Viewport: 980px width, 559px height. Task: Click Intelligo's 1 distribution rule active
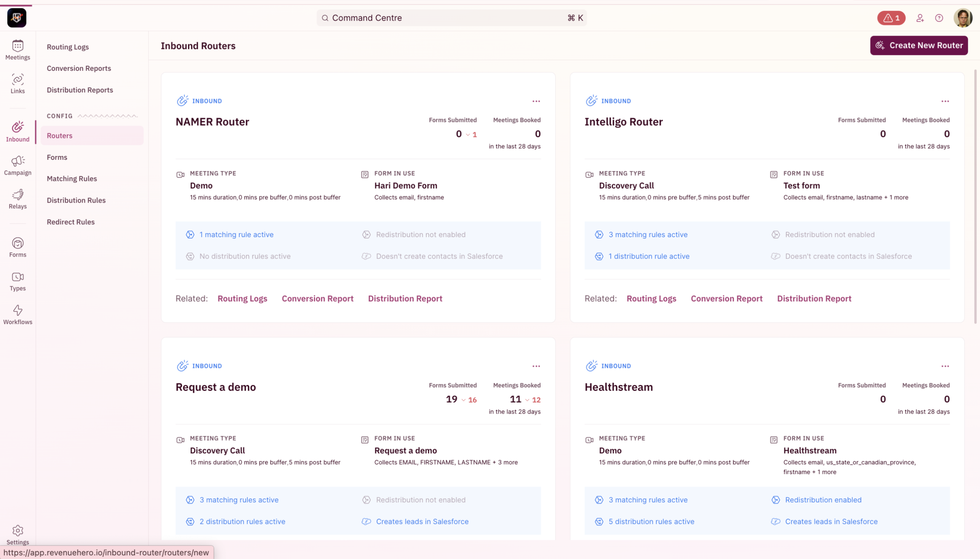[648, 256]
